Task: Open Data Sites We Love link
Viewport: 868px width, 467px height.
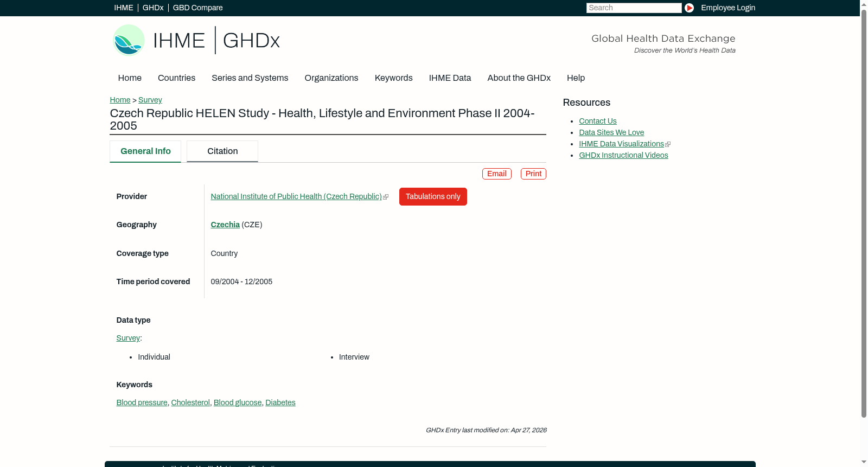Action: [611, 132]
